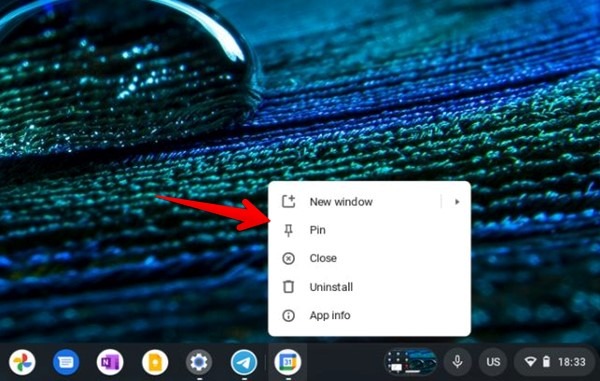Screen dimensions: 600x381
Task: Click the Google Calendar shelf icon
Action: 288,362
